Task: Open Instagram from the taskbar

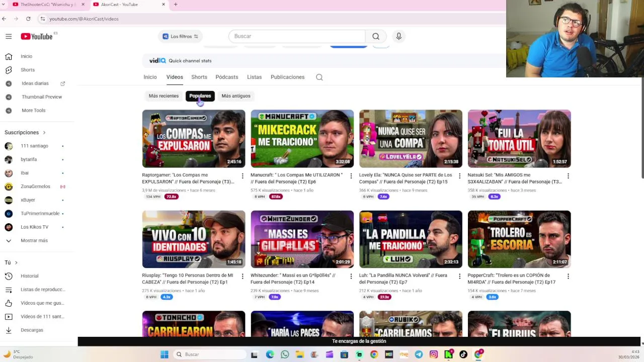Action: pos(434,354)
